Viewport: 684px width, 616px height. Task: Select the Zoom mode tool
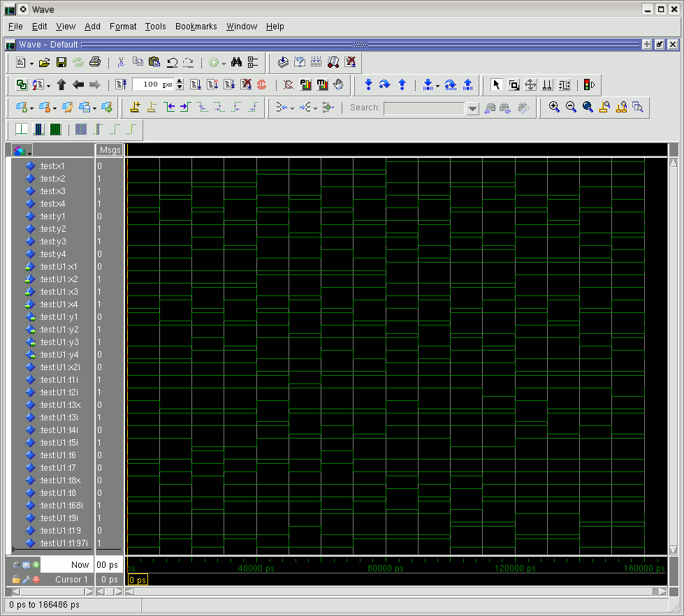[514, 85]
